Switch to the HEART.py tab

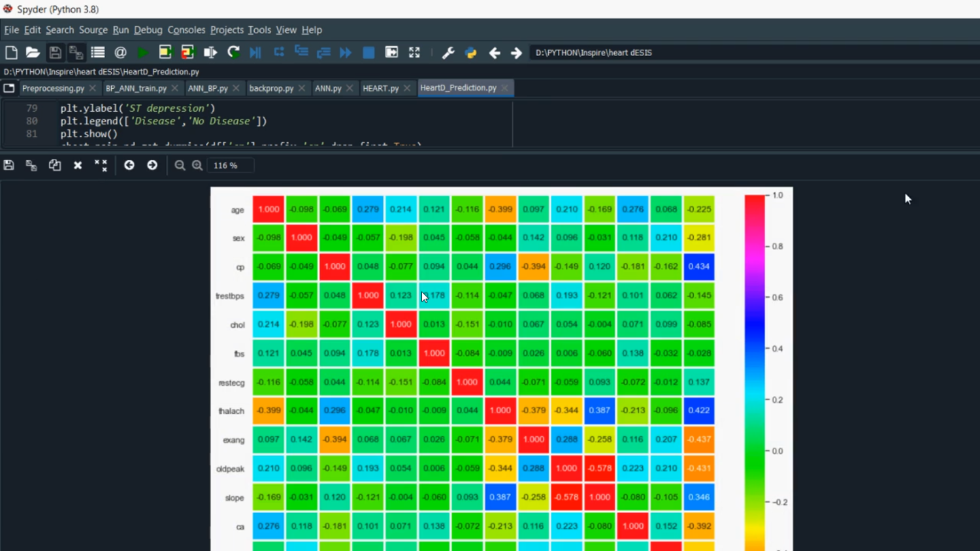click(382, 87)
